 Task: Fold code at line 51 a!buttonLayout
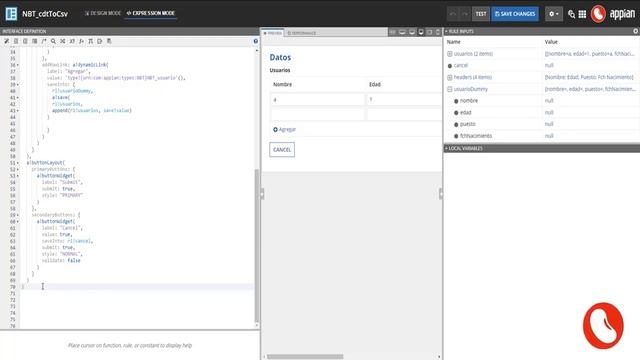coord(18,163)
